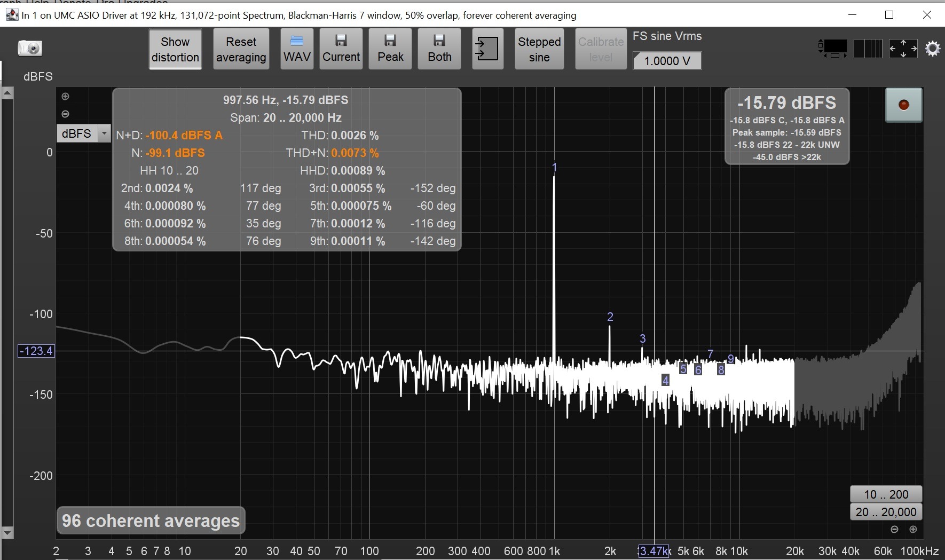Viewport: 945px width, 560px height.
Task: Click the 7th harmonic marker labeled 7
Action: [x=710, y=354]
